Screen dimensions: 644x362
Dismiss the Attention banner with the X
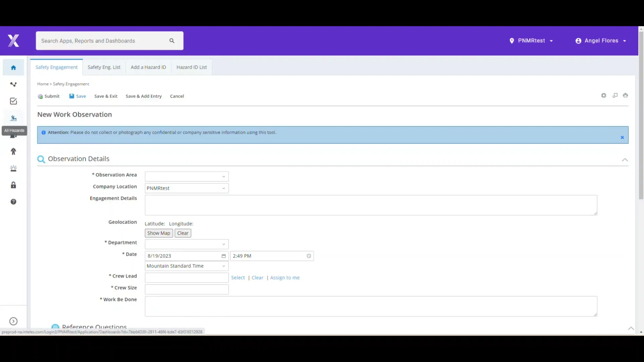[622, 137]
